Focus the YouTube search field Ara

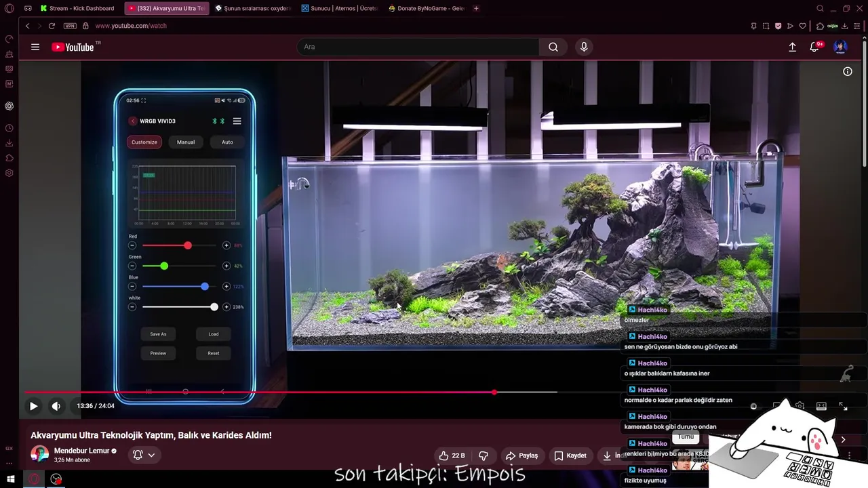pyautogui.click(x=418, y=47)
